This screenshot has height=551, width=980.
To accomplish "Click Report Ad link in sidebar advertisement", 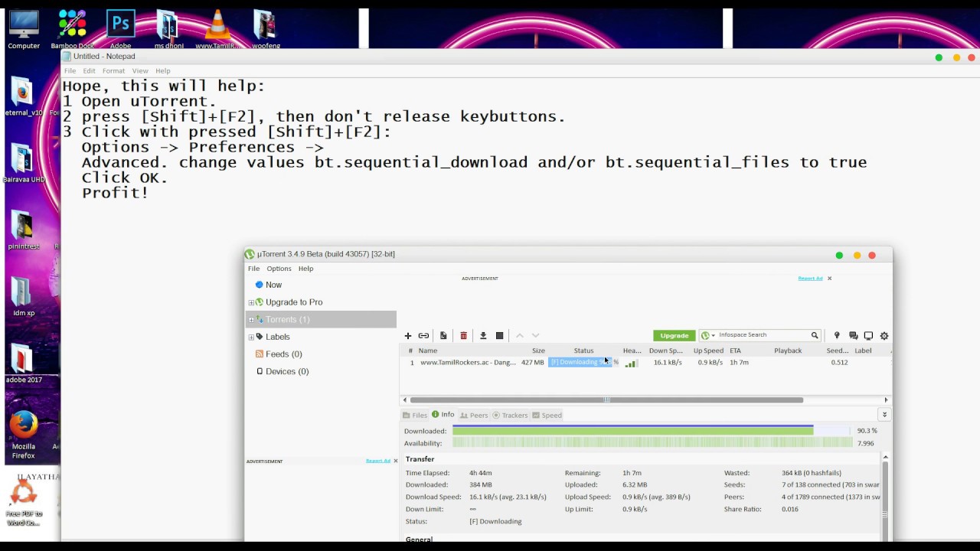I will (x=378, y=461).
